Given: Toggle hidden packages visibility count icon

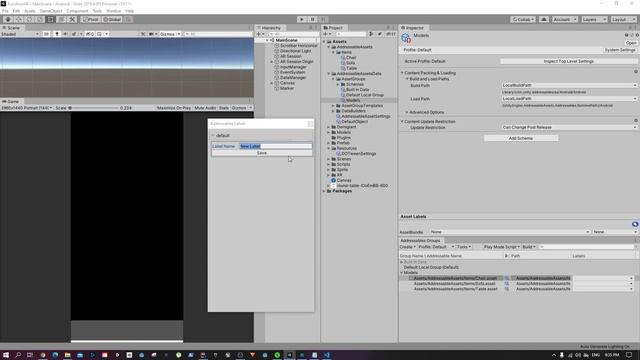Looking at the screenshot, I should 391,34.
